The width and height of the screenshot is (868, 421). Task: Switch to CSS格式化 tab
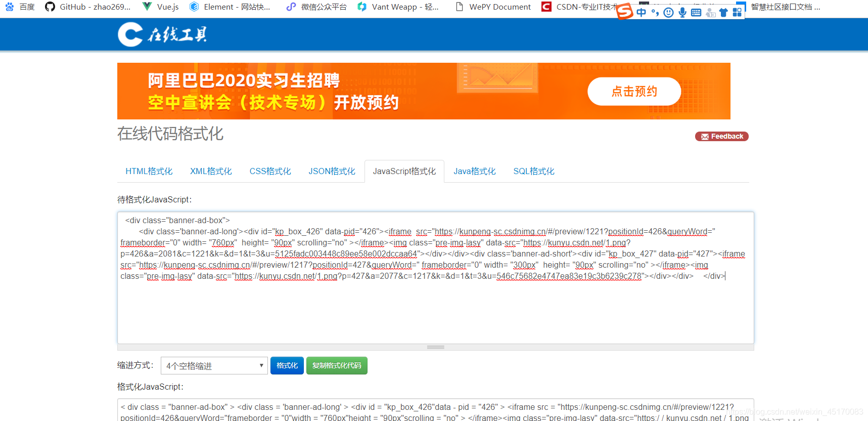point(270,171)
